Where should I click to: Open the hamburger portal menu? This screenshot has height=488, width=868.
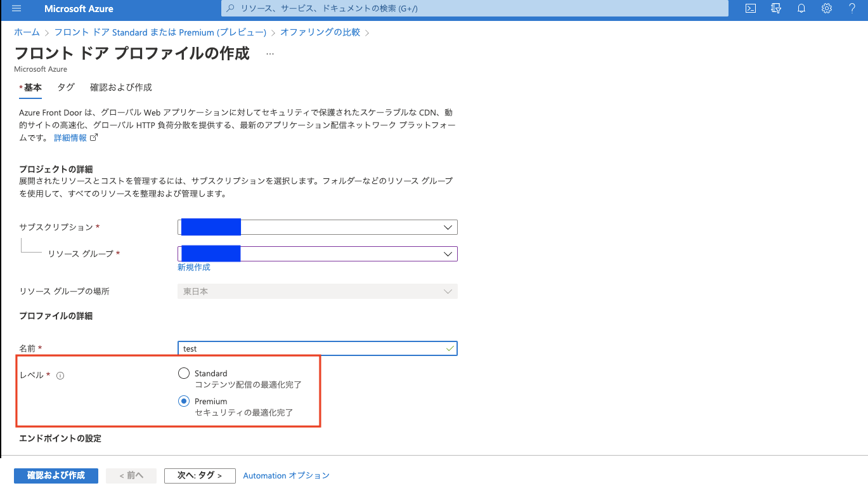[x=16, y=8]
